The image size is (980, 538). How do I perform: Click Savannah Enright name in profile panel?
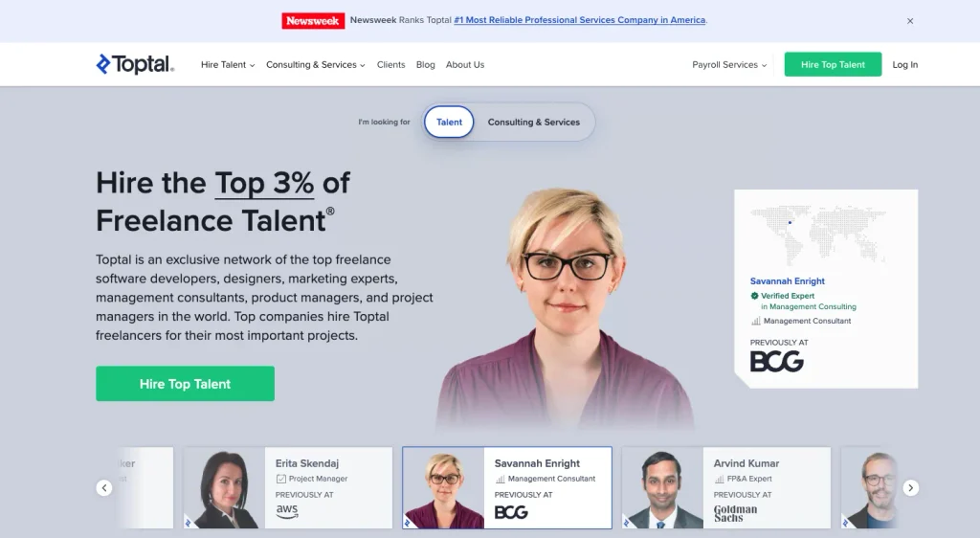tap(788, 281)
